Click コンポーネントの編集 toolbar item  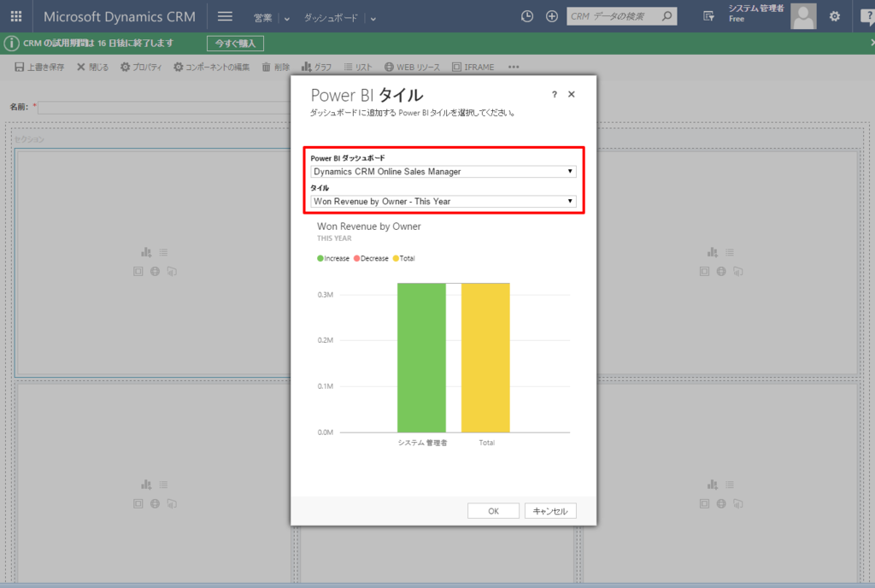[x=212, y=67]
